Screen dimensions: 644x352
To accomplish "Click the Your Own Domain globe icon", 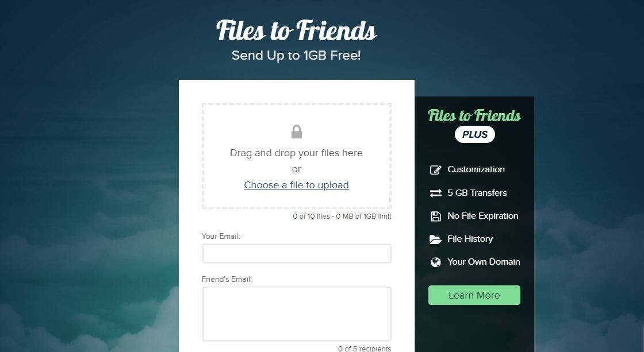I will [435, 262].
